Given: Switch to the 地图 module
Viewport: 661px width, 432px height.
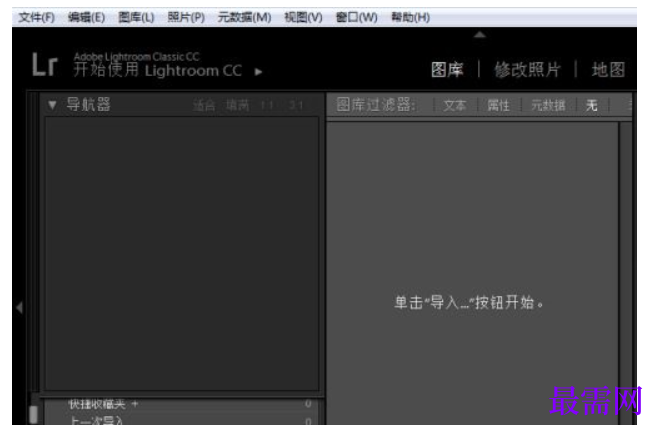Looking at the screenshot, I should click(608, 70).
